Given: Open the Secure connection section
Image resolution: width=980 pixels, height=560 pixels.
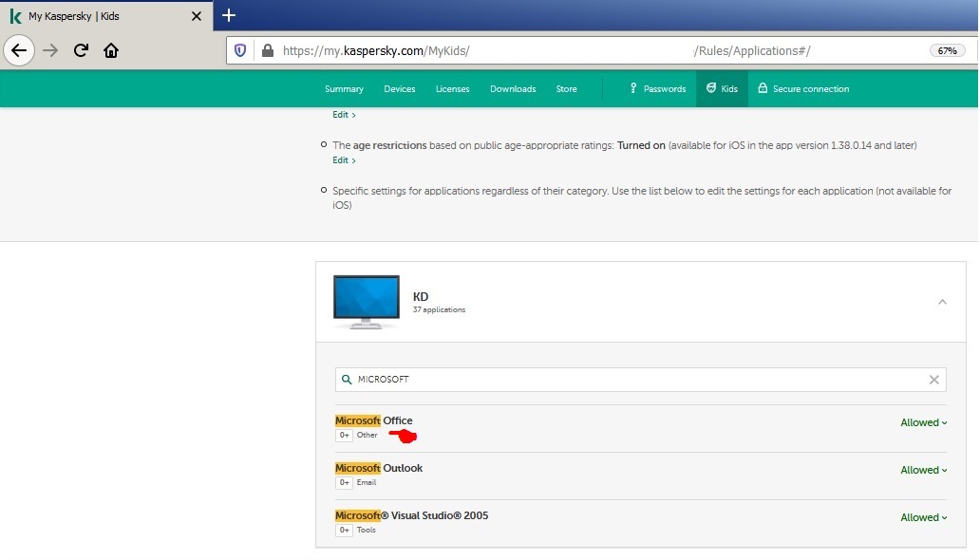Looking at the screenshot, I should [803, 89].
